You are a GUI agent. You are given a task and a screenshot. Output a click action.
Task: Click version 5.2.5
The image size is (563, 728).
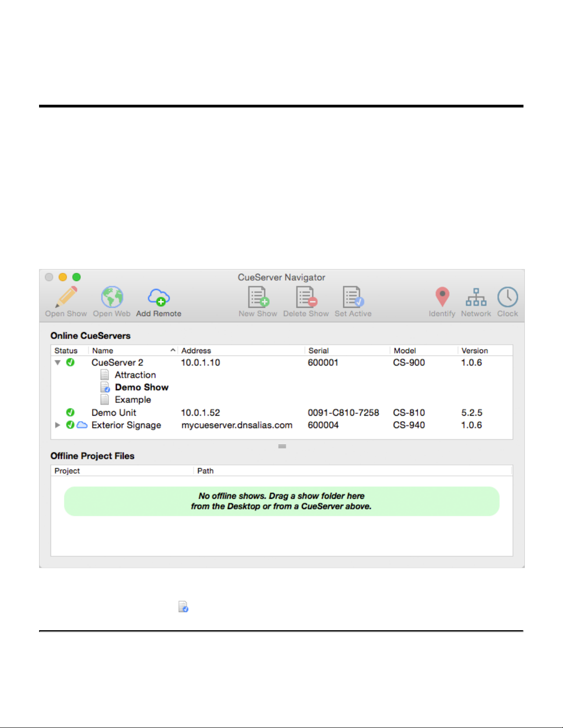coord(472,412)
